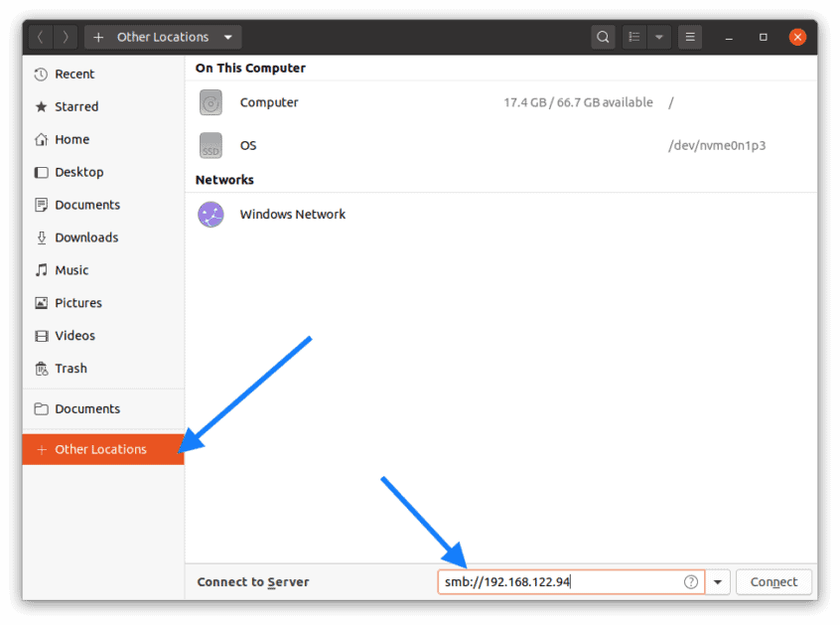Open the hamburger menu in the titlebar
This screenshot has width=840, height=625.
[689, 36]
